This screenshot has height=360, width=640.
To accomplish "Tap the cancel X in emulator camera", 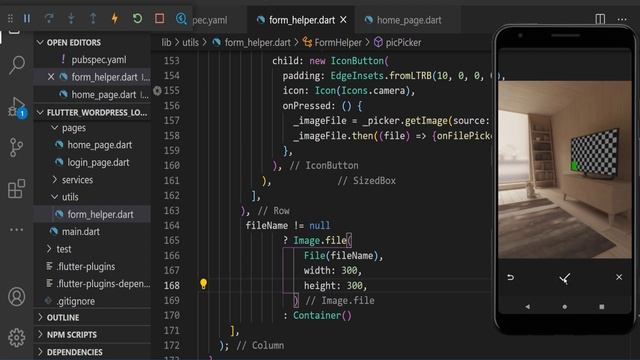I will tap(619, 277).
